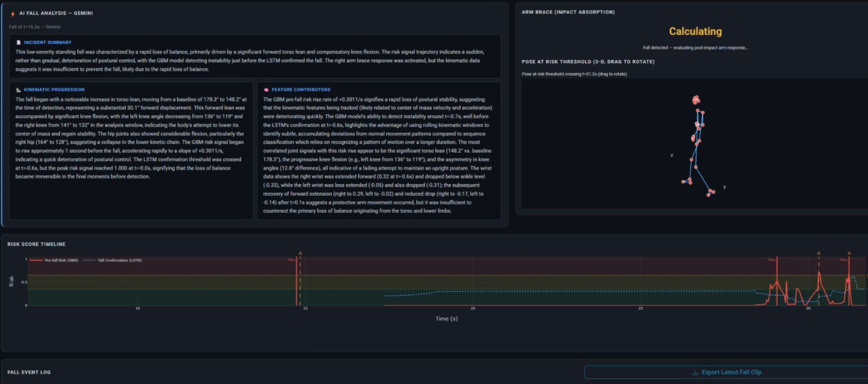868x384 pixels.
Task: Click the document icon beside Incident Summary
Action: 18,42
